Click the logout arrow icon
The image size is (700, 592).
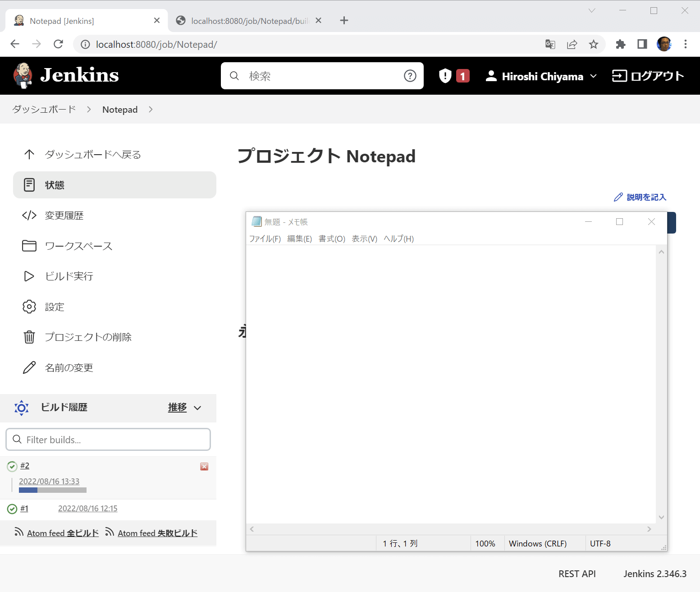click(x=619, y=76)
